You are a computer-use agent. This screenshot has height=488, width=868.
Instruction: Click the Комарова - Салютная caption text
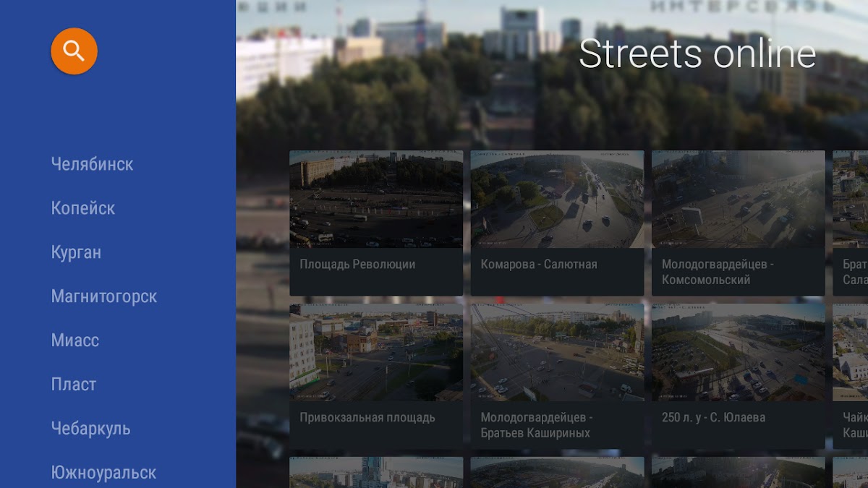pos(539,265)
